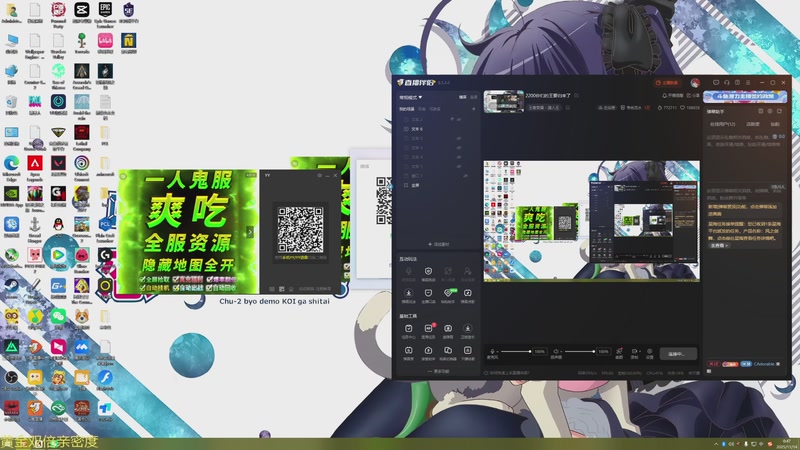Adjust the speaker volume slider
This screenshot has height=450, width=800.
(x=580, y=351)
